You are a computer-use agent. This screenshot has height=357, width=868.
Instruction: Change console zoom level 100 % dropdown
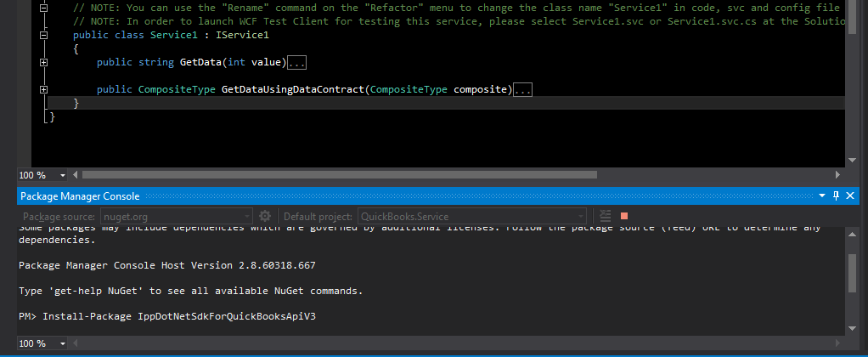pyautogui.click(x=42, y=343)
